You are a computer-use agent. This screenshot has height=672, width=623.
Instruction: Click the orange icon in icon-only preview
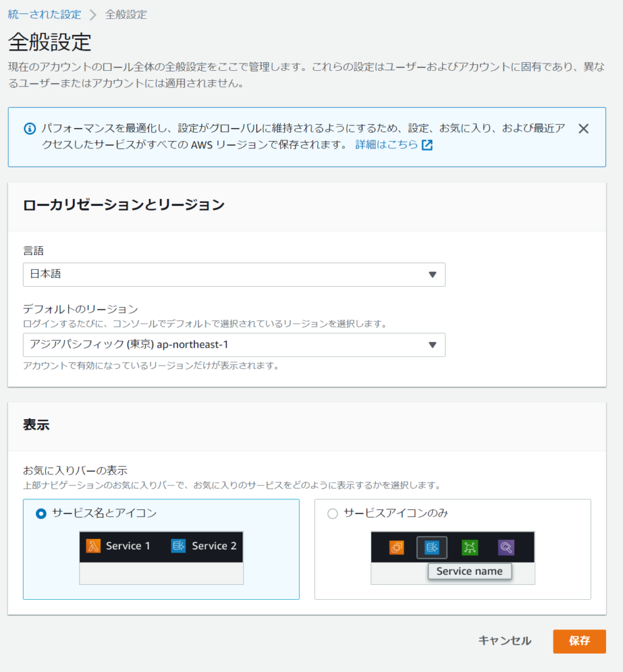397,547
